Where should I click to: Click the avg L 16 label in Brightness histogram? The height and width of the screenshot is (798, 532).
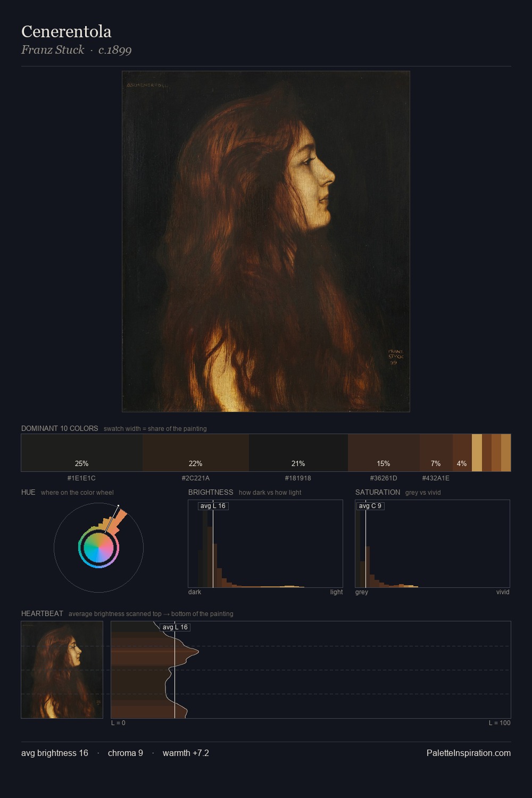[213, 506]
